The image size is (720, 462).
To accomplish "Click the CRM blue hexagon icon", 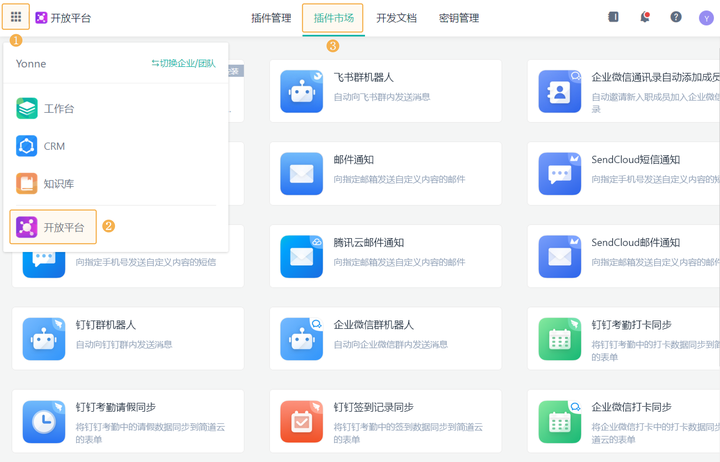I will pos(27,146).
